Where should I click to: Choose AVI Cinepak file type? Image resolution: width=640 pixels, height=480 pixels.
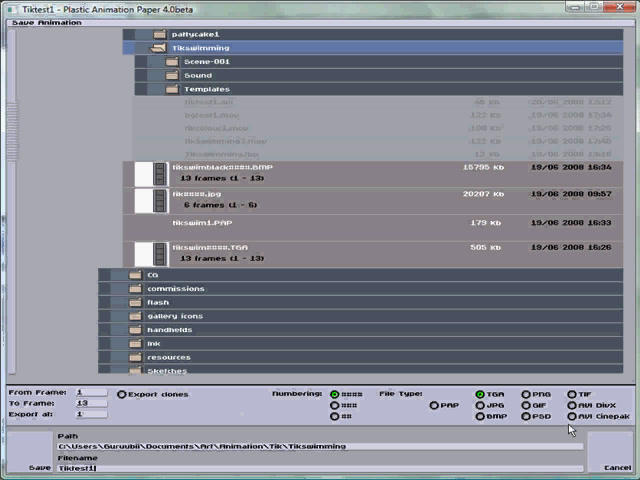coord(572,416)
